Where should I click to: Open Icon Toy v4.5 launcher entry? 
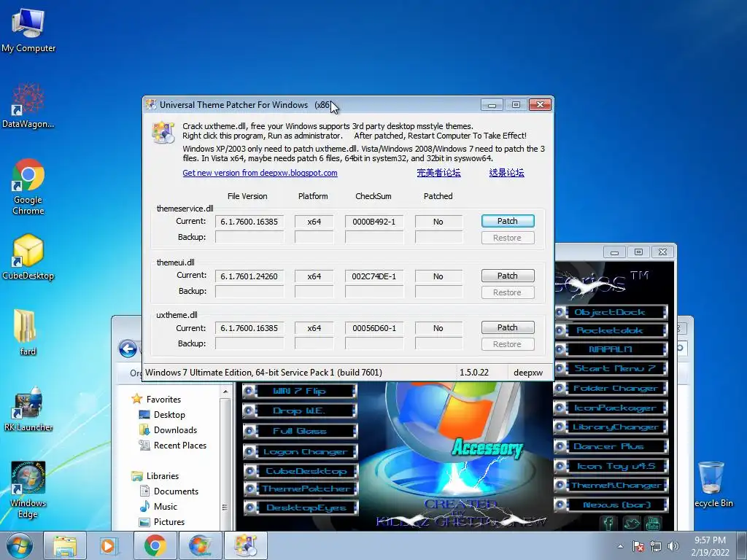pyautogui.click(x=610, y=466)
